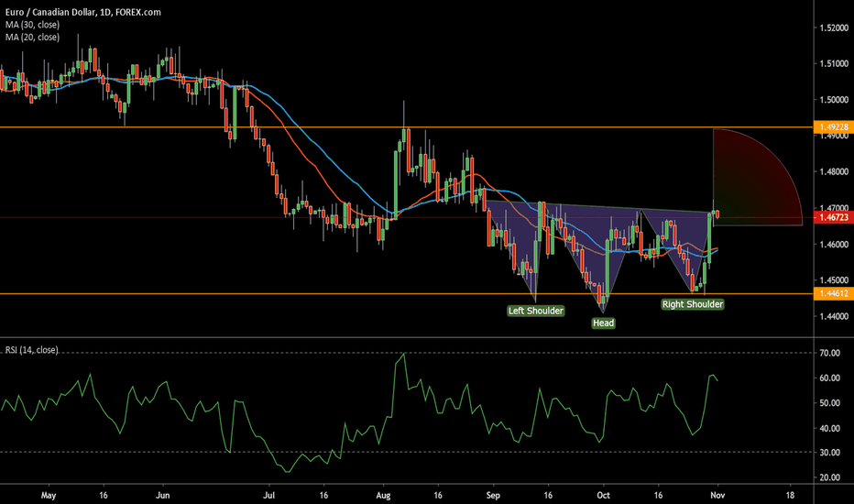Click the current price tag 1.46723
This screenshot has width=854, height=504.
click(x=833, y=217)
